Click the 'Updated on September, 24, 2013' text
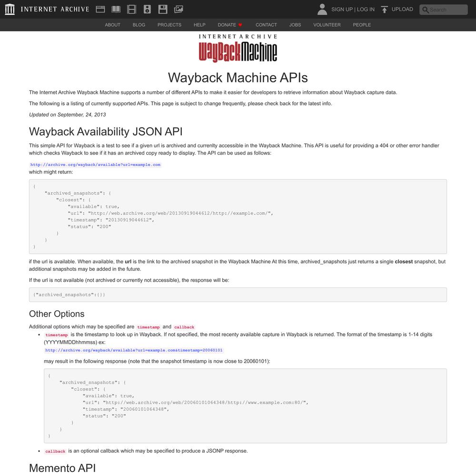Image resolution: width=476 pixels, height=476 pixels. 68,115
